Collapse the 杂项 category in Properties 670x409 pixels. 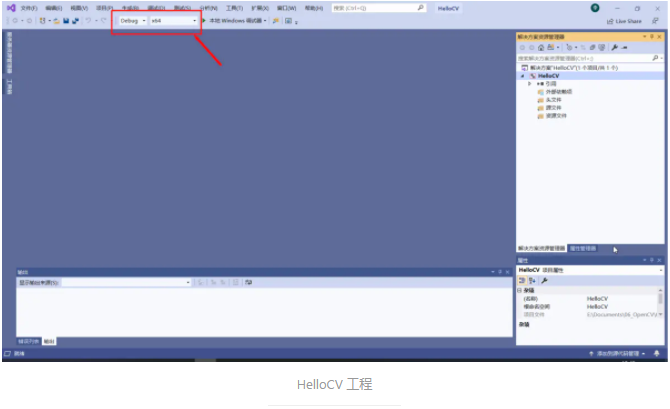[x=520, y=290]
